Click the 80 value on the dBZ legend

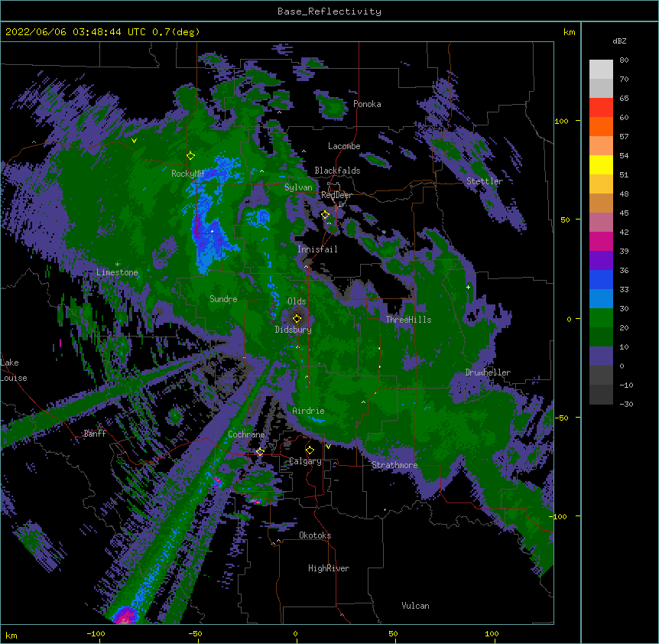[624, 60]
